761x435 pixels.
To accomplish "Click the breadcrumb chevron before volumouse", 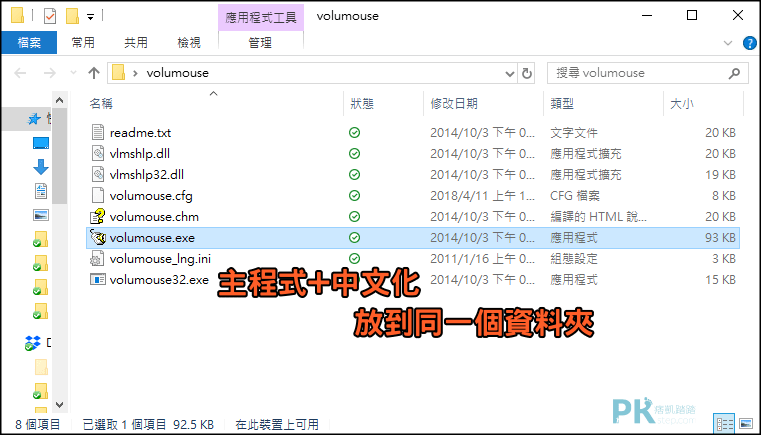I will [135, 73].
